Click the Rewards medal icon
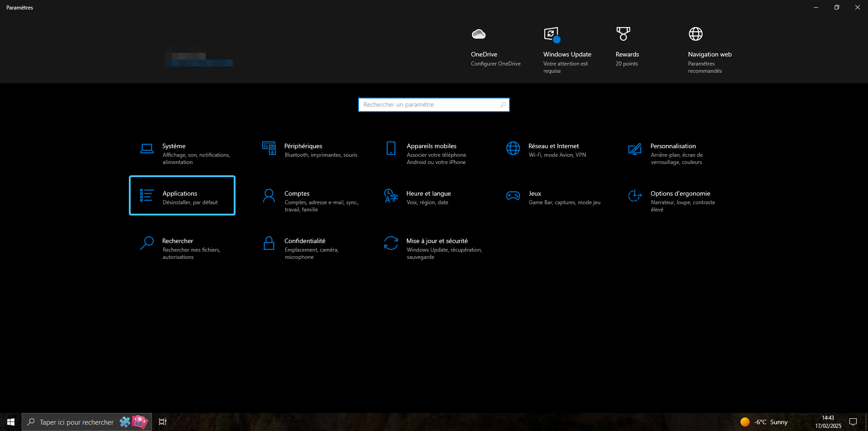Image resolution: width=868 pixels, height=431 pixels. [x=623, y=34]
